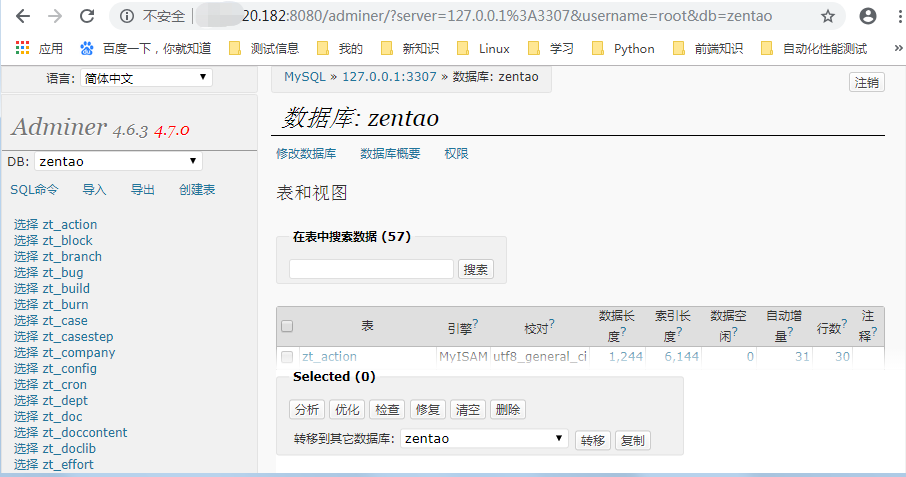Image resolution: width=906 pixels, height=477 pixels.
Task: Click the 转移 button
Action: (x=593, y=441)
